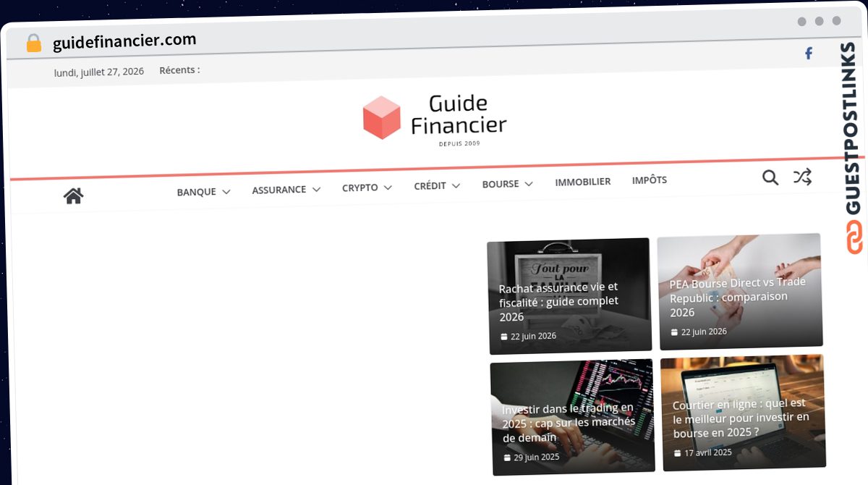Click the 17 avril 2025 date

click(x=708, y=452)
